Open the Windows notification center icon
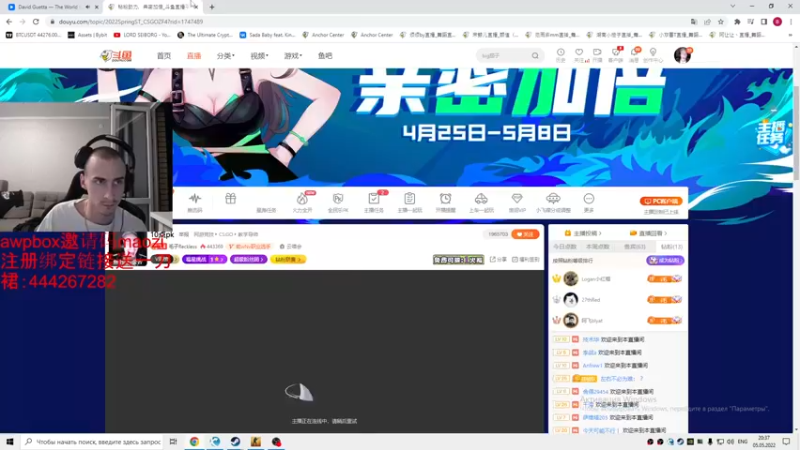This screenshot has width=800, height=450. coord(786,441)
